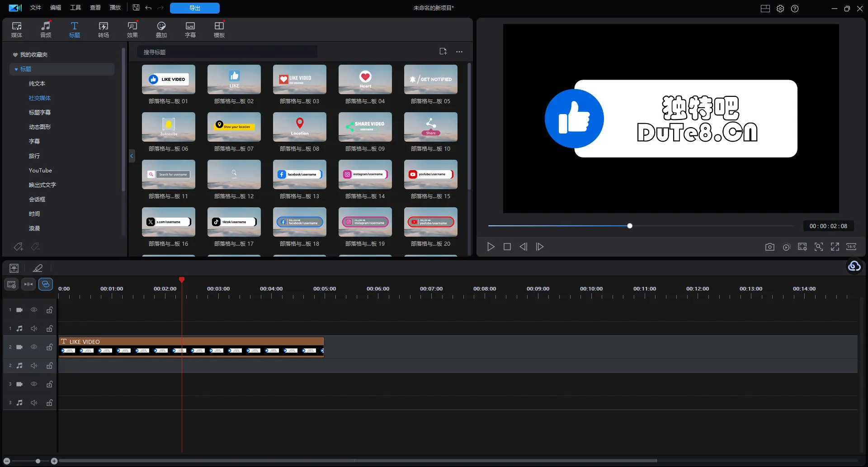Screen dimensions: 868x467
Task: Redo the last action
Action: point(160,8)
